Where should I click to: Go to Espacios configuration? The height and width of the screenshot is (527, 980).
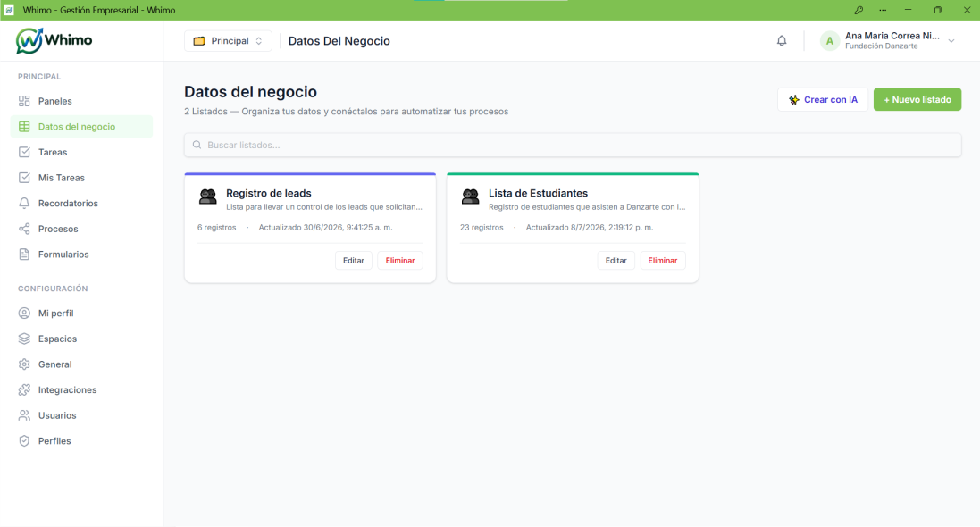pyautogui.click(x=82, y=339)
